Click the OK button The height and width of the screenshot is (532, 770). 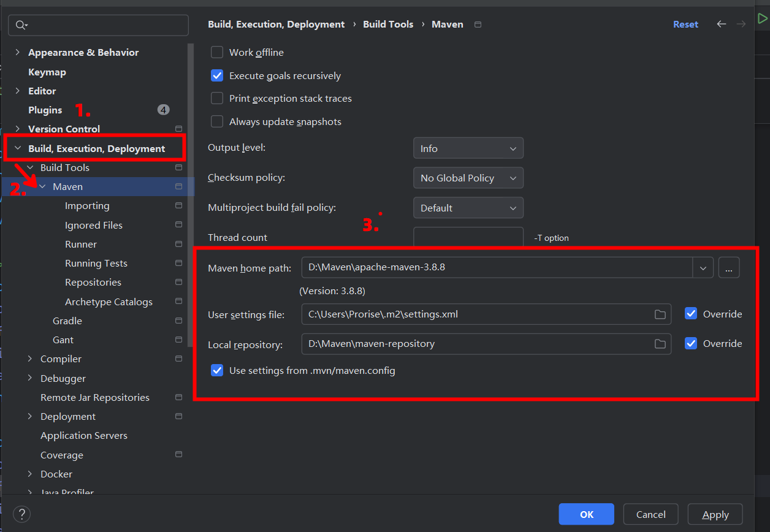coord(586,514)
